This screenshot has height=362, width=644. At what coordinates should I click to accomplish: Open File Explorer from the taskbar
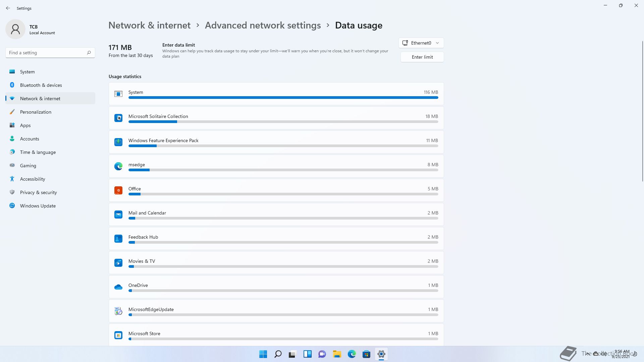(x=337, y=354)
